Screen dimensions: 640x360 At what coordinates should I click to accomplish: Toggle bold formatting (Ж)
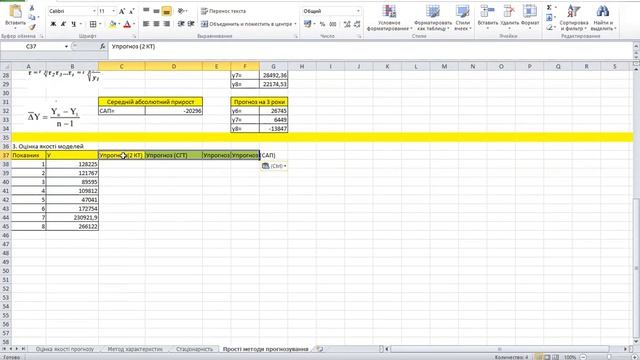[53, 24]
